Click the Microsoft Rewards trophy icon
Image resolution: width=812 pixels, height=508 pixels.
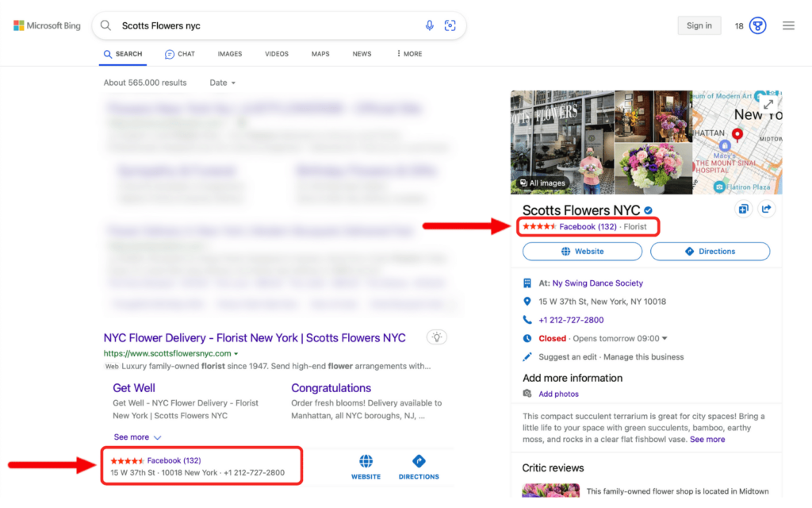point(757,25)
